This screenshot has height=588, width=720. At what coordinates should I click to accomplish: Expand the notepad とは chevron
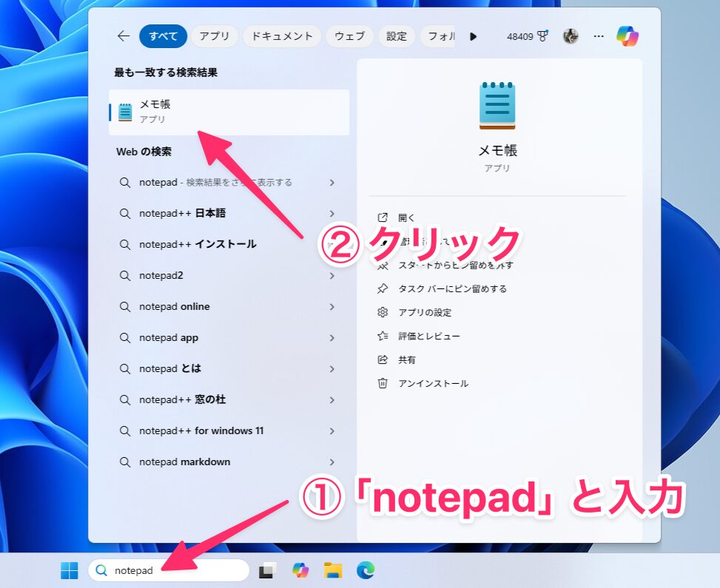pos(332,369)
